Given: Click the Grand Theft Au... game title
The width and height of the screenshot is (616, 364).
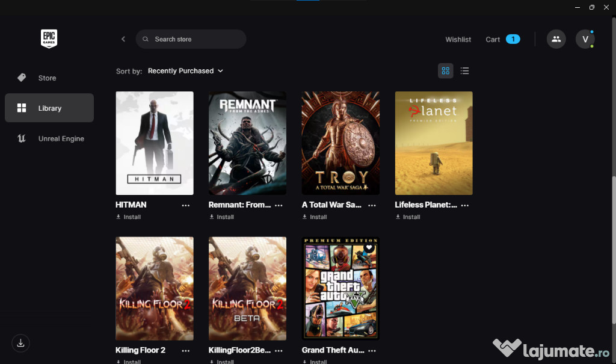Looking at the screenshot, I should click(x=333, y=350).
